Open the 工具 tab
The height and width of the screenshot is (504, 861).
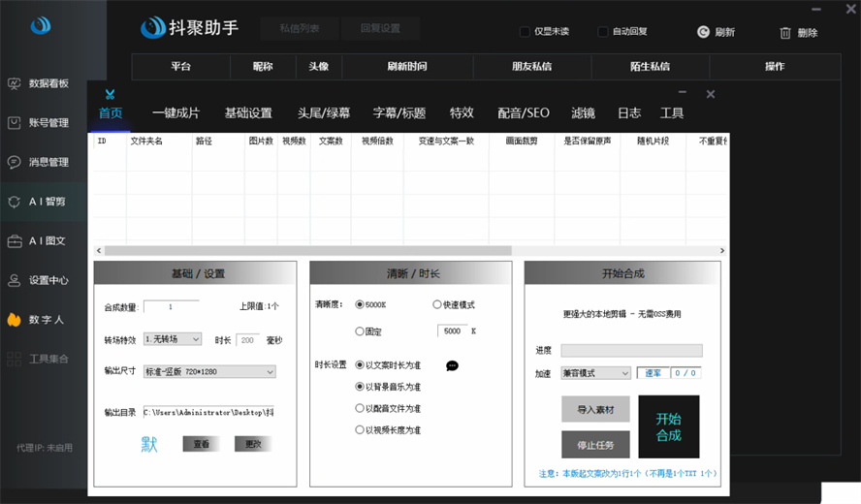click(x=672, y=113)
